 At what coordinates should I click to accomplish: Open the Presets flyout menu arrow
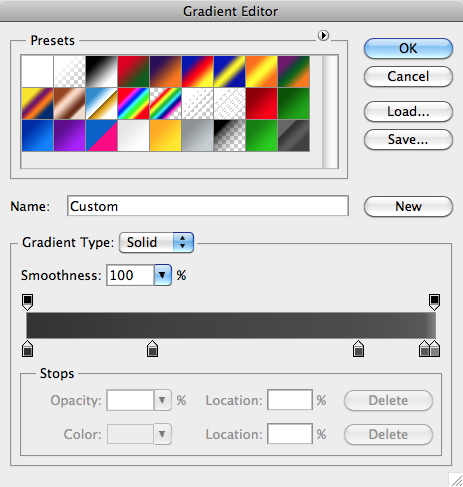coord(323,35)
